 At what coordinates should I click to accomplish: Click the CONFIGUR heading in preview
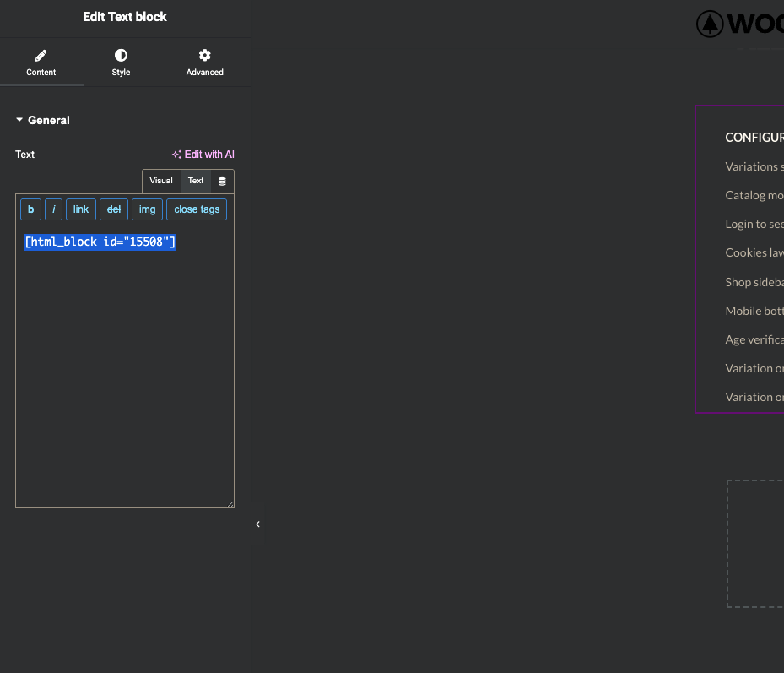coord(754,137)
